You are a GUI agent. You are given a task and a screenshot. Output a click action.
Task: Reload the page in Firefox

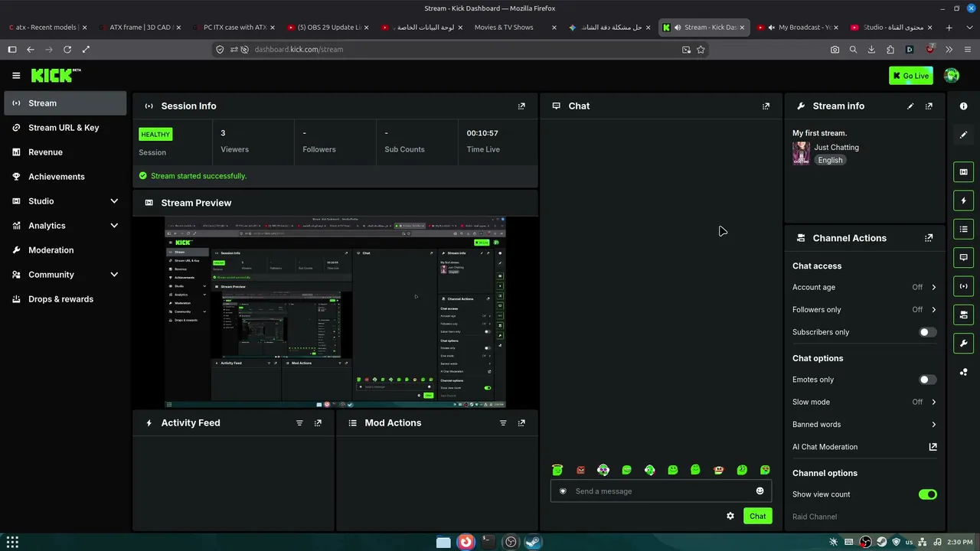[x=67, y=50]
